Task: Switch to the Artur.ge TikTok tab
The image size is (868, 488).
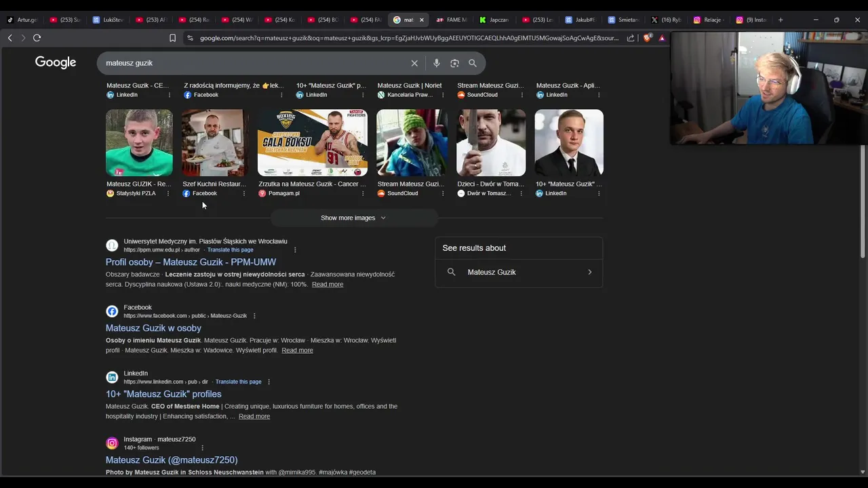Action: click(22, 20)
